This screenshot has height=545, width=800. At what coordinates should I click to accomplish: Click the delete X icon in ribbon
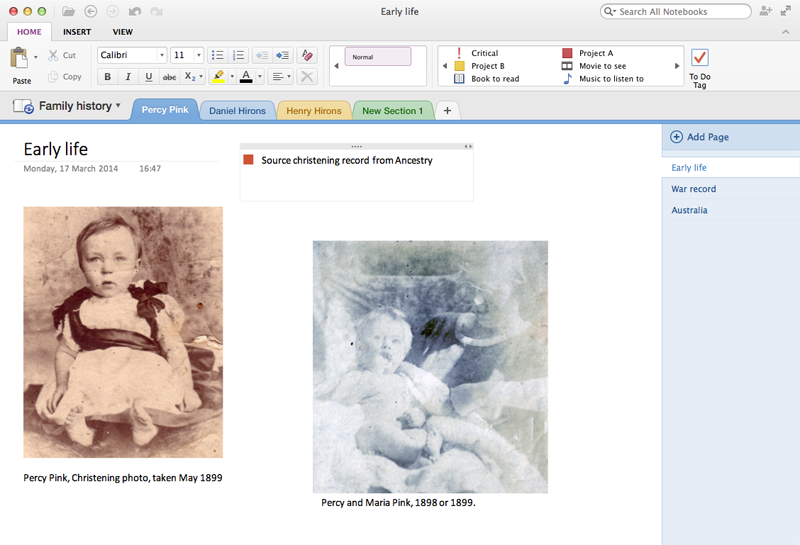[307, 77]
